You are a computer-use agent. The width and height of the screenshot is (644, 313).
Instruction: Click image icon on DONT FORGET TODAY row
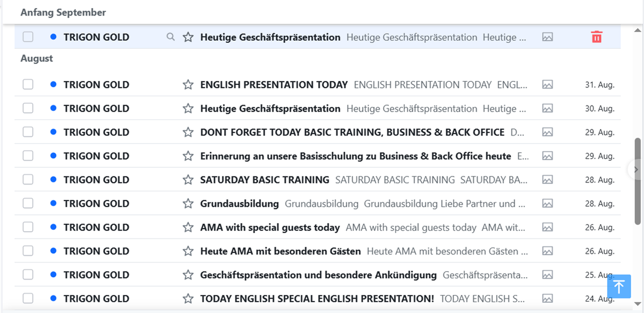tap(547, 132)
